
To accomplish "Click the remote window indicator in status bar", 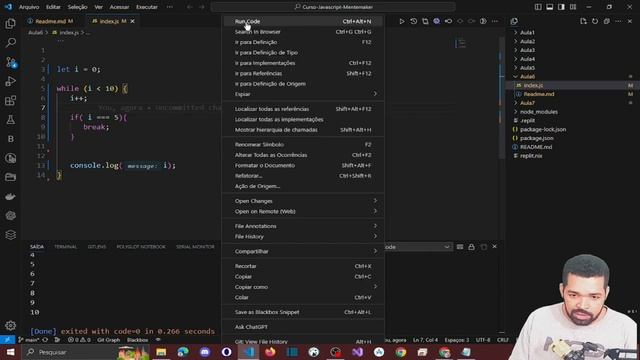I will click(x=7, y=340).
